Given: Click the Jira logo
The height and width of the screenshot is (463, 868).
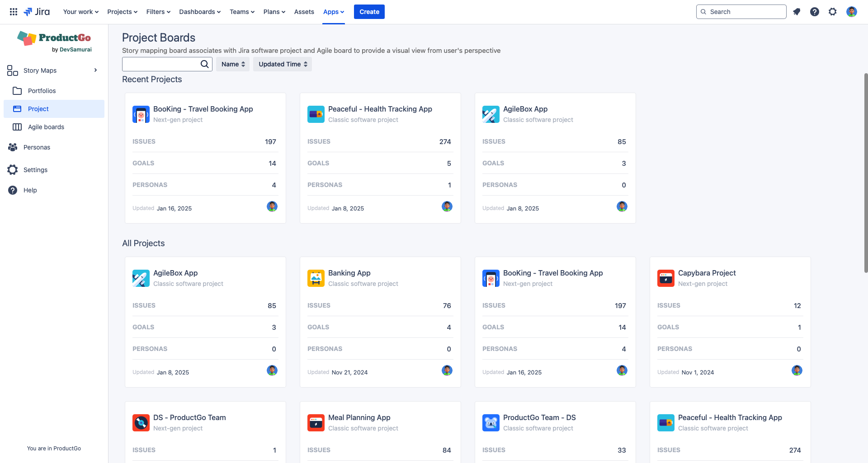Looking at the screenshot, I should [37, 12].
